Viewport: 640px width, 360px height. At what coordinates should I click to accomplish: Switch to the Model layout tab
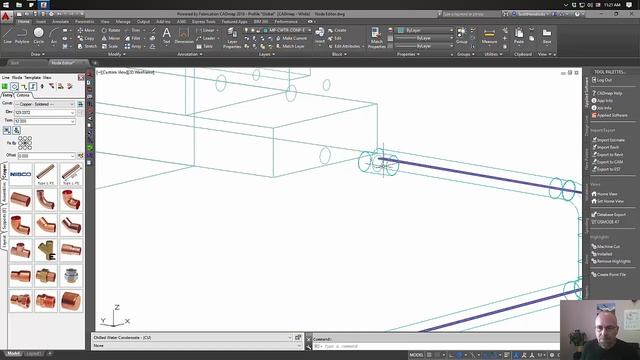coord(13,353)
